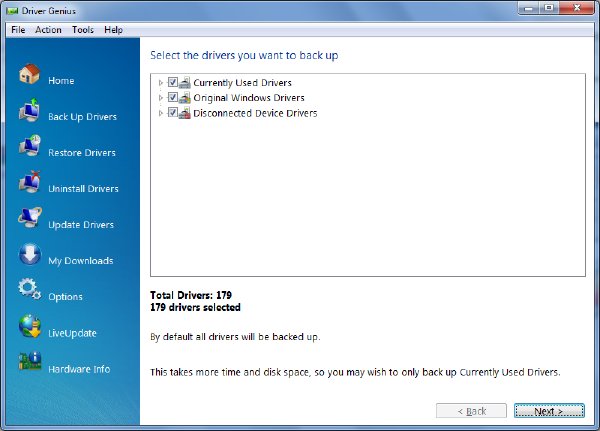600x431 pixels.
Task: Click the Restore Drivers icon
Action: [29, 145]
